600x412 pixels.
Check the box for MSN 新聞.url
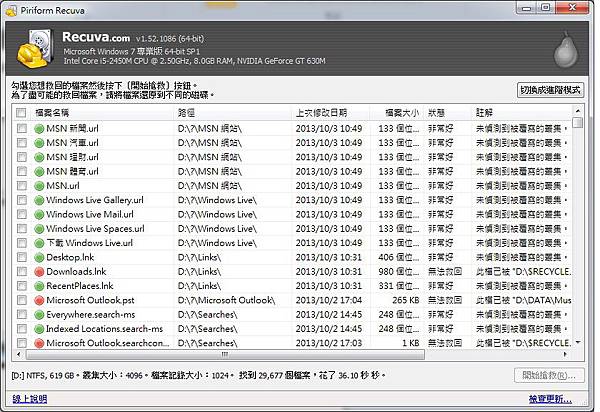point(22,128)
